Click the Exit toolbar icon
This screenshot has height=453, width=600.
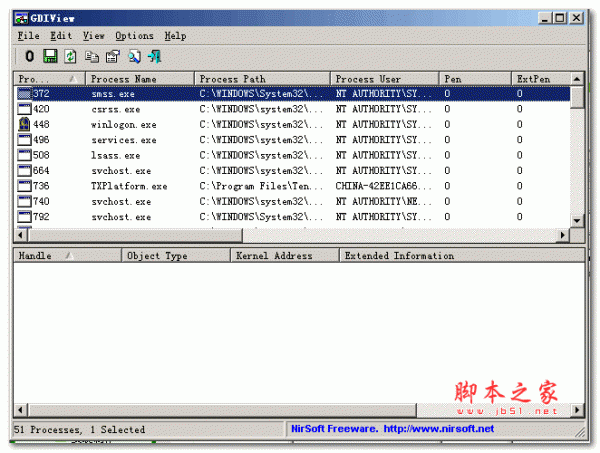pos(155,57)
